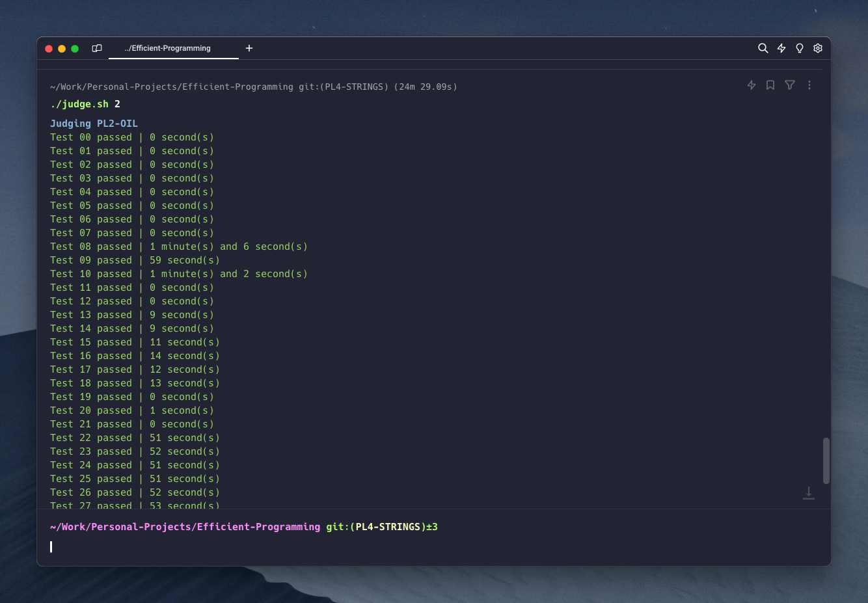Open the lightning bolt AI command icon
868x603 pixels.
(x=781, y=48)
